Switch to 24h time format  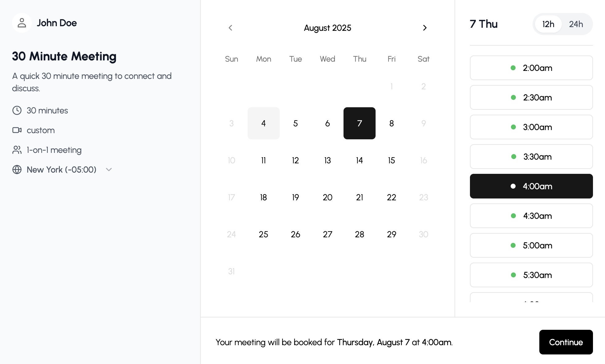[x=576, y=24]
